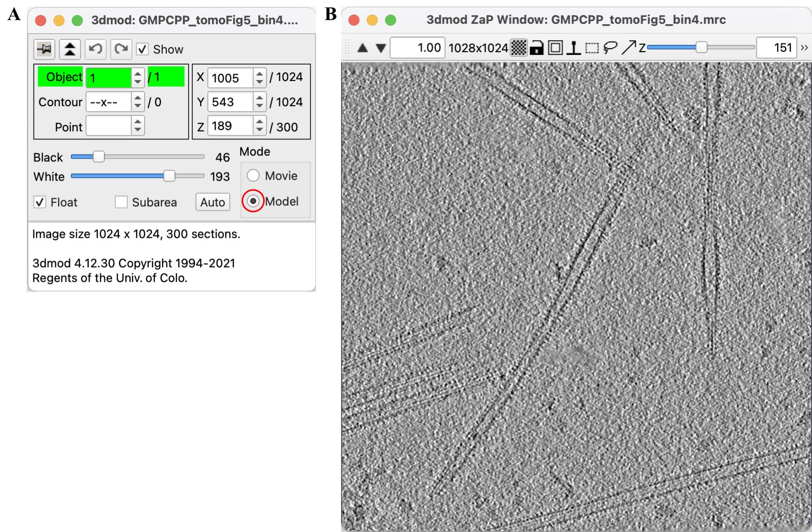The height and width of the screenshot is (532, 812).
Task: Toggle the checkerboard interpolation icon
Action: point(519,48)
